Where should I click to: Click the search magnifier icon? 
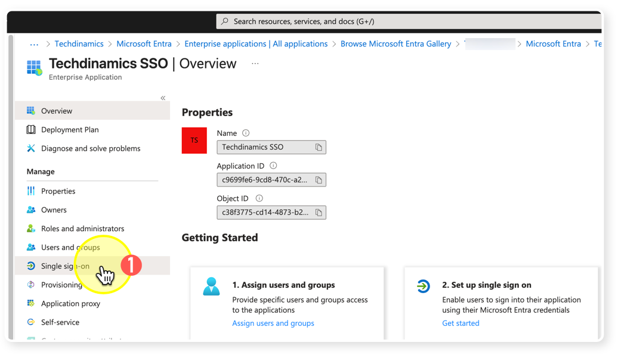tap(225, 21)
